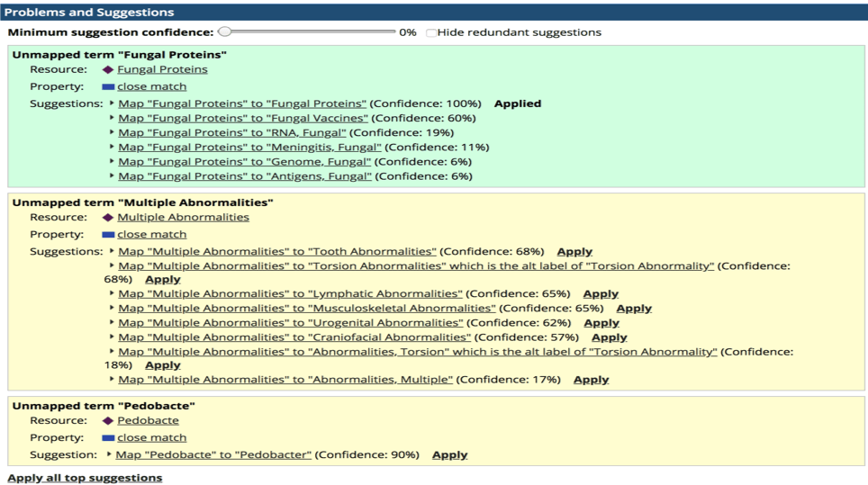The width and height of the screenshot is (868, 485).
Task: Expand the Torsion Abnormalities suggestion triangle
Action: coord(112,265)
